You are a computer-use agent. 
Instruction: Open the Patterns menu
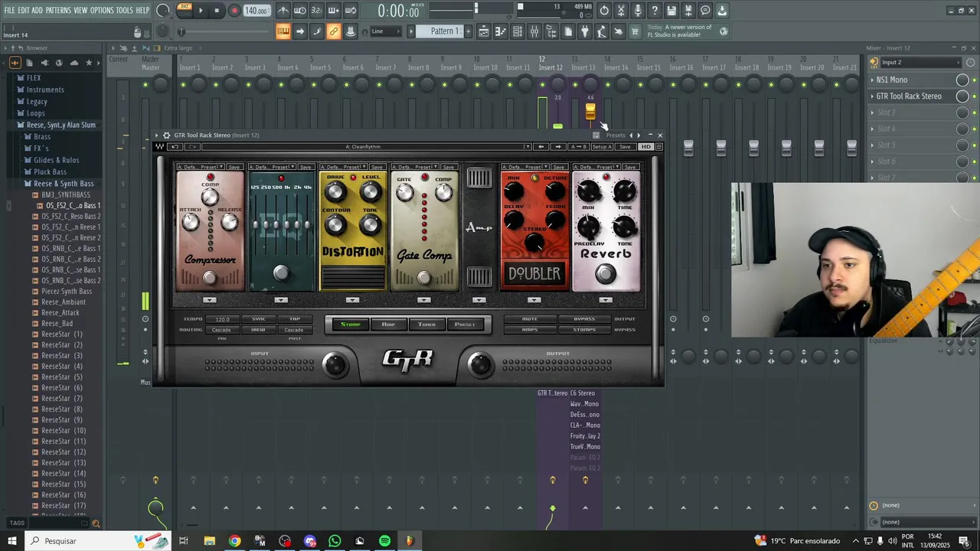(58, 10)
